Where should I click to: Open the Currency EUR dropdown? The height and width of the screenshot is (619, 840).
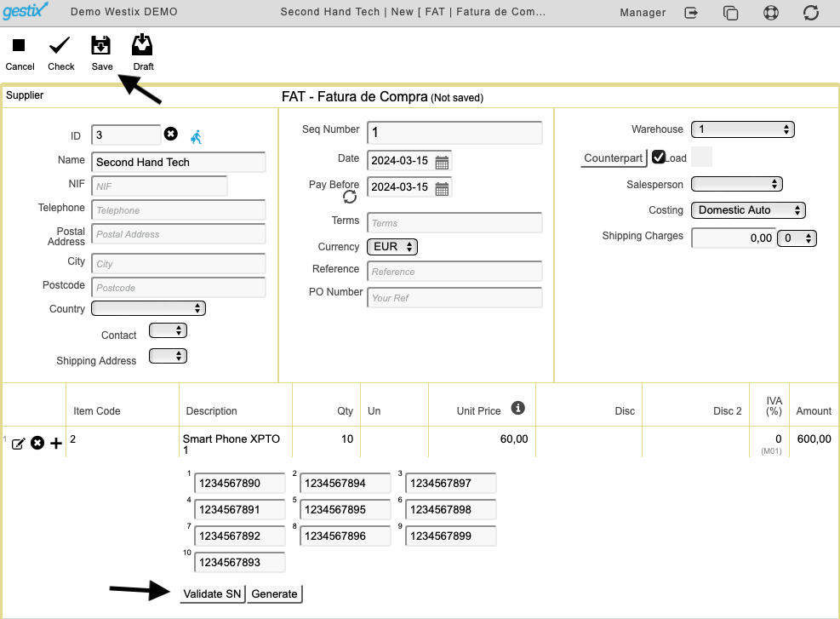392,247
